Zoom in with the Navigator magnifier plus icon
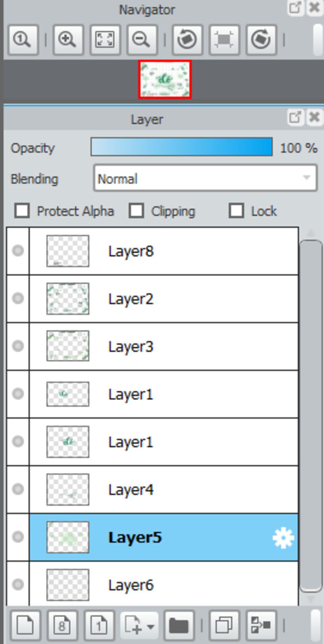 68,40
